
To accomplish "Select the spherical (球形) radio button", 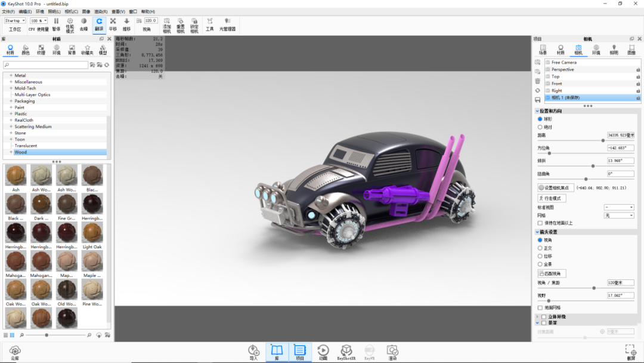I will pos(540,119).
